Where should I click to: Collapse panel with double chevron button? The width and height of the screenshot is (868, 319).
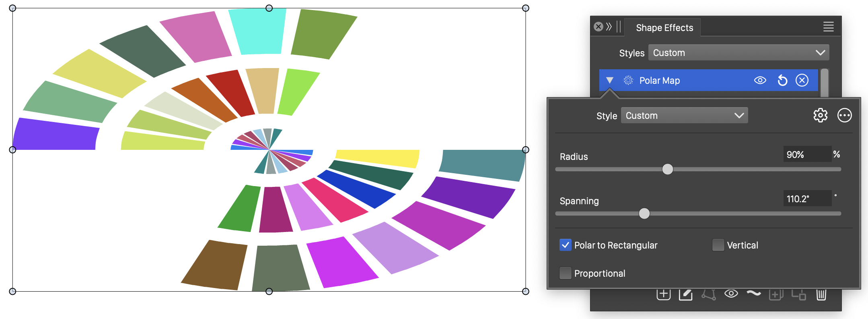pos(609,27)
